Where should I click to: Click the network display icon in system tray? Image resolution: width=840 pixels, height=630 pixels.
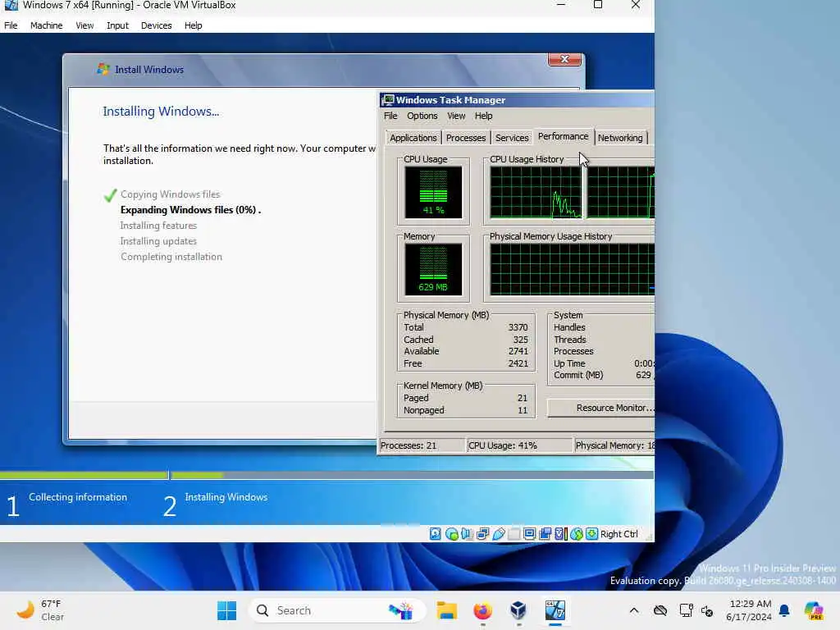[686, 610]
